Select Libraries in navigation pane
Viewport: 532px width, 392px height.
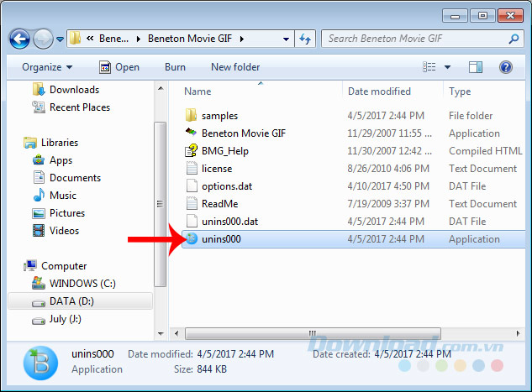51,143
